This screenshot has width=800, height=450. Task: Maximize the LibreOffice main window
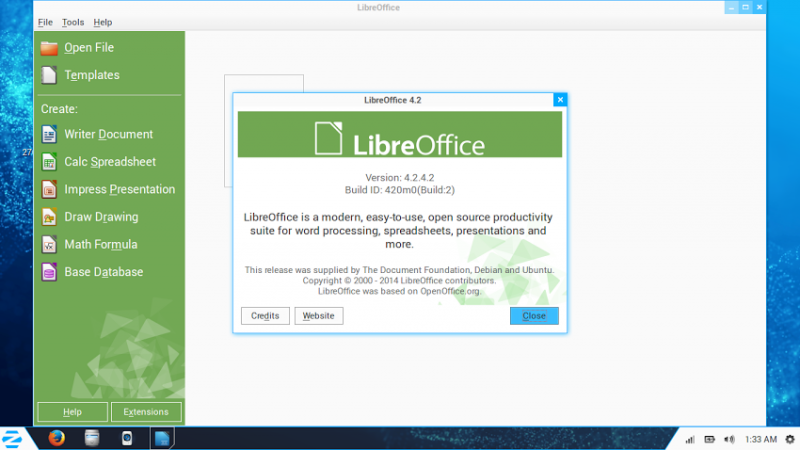coord(745,7)
